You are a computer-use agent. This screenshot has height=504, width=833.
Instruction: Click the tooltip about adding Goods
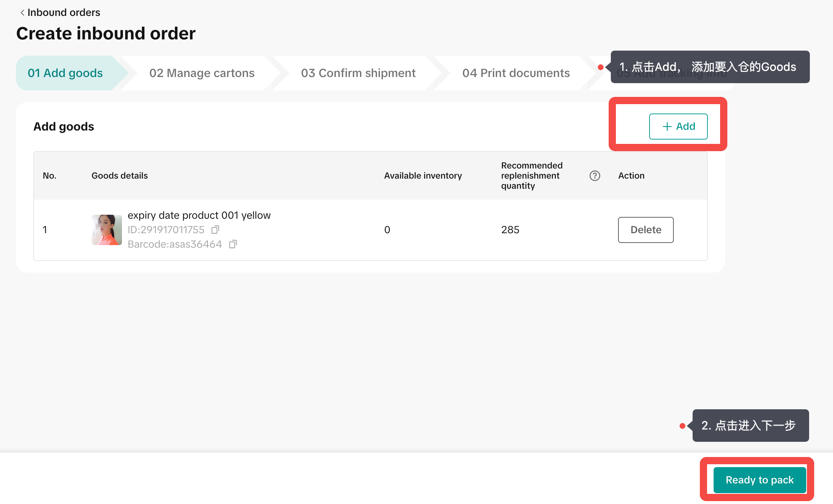click(710, 67)
